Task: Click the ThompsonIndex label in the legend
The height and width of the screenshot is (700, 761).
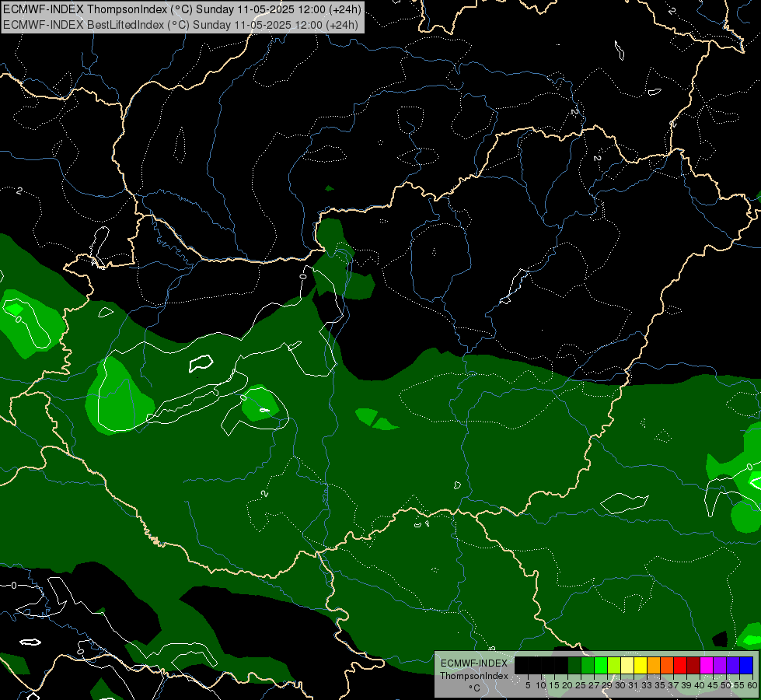Action: point(474,676)
